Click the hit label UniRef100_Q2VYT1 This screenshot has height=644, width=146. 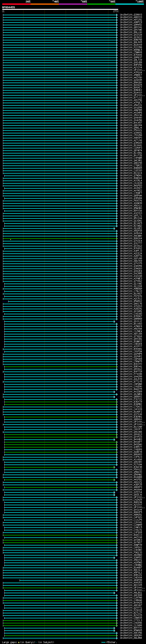pyautogui.click(x=131, y=608)
